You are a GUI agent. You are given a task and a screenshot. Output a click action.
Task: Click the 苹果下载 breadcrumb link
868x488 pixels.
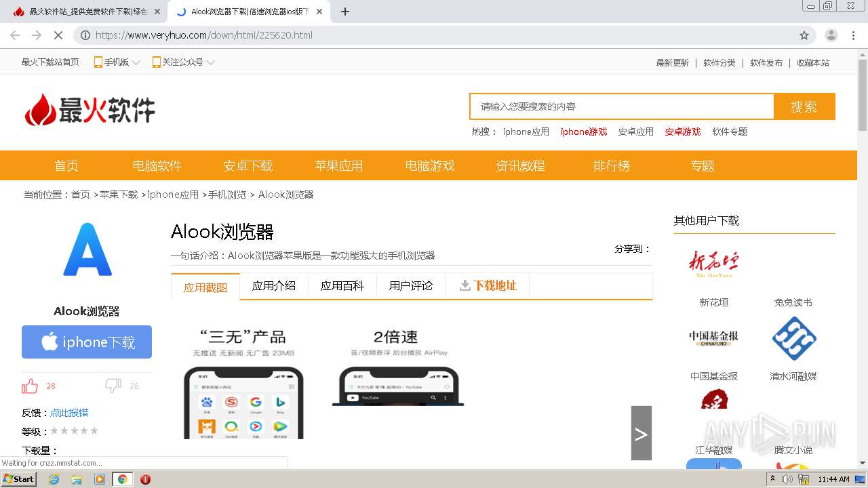(119, 195)
